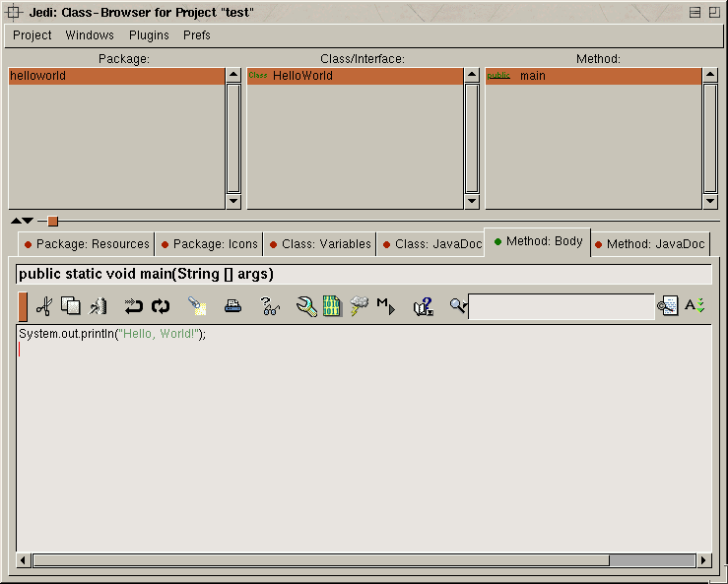Open the Windows menu
728x584 pixels.
90,35
